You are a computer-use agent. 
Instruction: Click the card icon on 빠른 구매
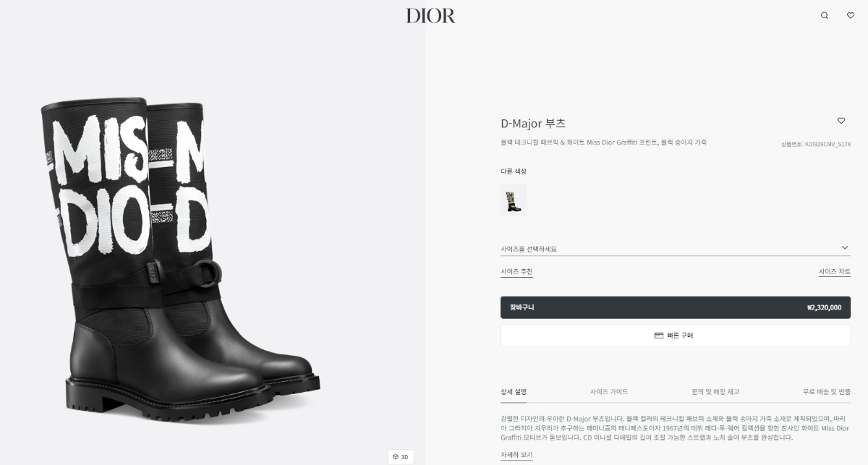(659, 336)
